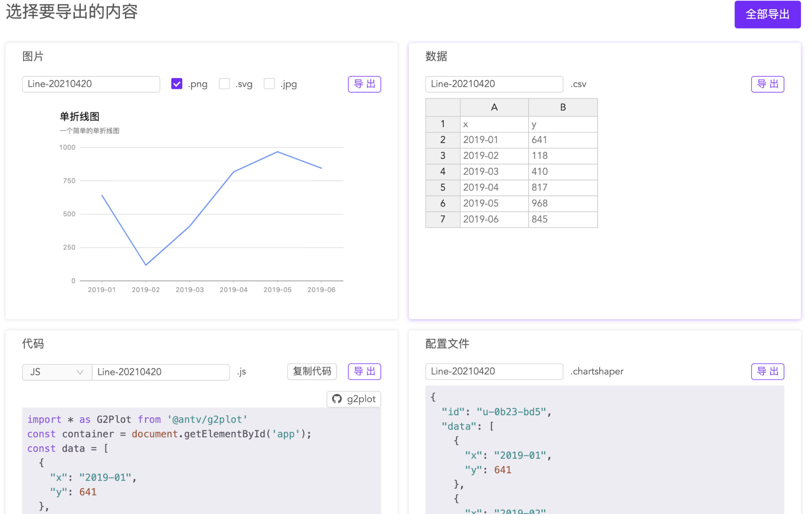The image size is (812, 514).
Task: Click cell containing 2019-06
Action: click(494, 219)
